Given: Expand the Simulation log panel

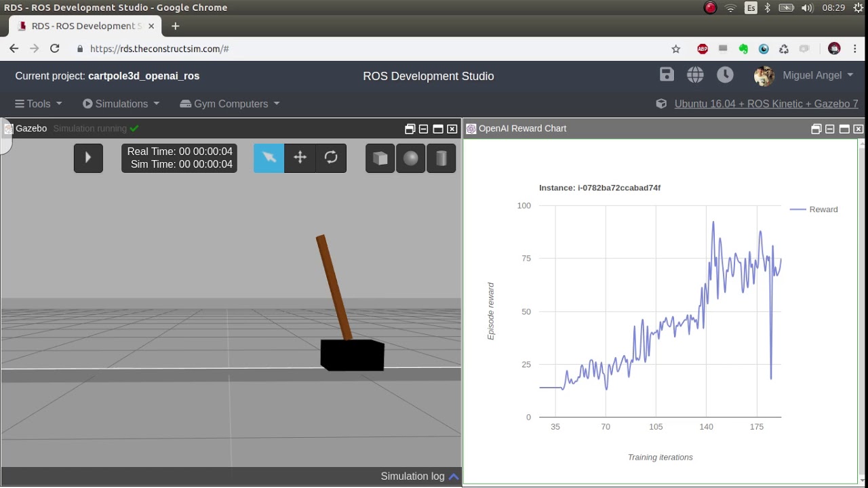Looking at the screenshot, I should pyautogui.click(x=420, y=476).
